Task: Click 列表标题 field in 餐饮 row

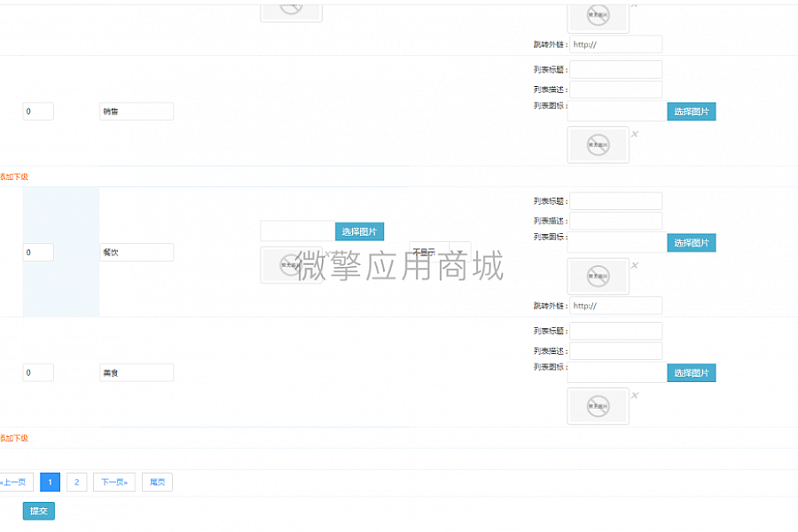Action: click(x=616, y=201)
